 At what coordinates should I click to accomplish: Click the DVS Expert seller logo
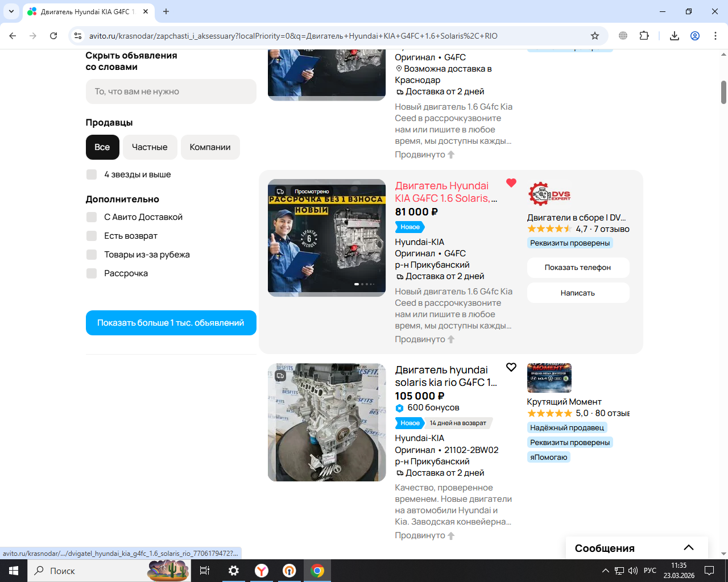point(549,194)
